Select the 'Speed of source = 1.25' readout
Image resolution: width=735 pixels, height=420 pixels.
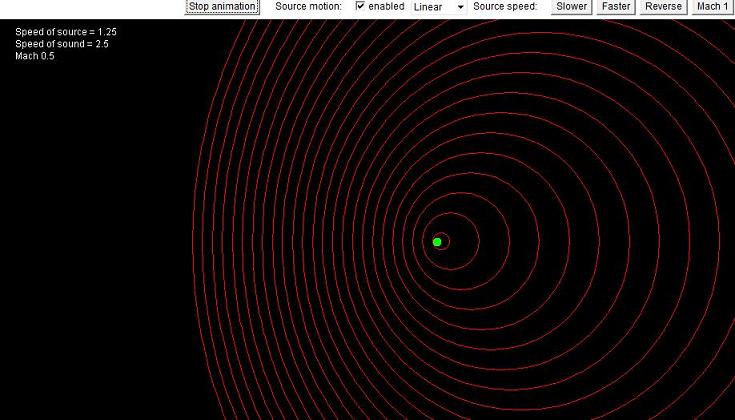click(66, 32)
